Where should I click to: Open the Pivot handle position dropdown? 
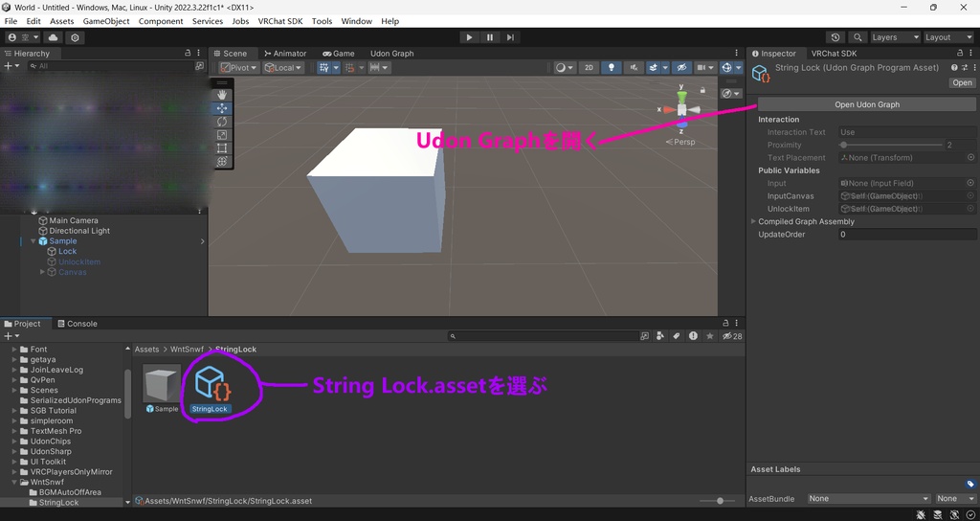tap(238, 68)
